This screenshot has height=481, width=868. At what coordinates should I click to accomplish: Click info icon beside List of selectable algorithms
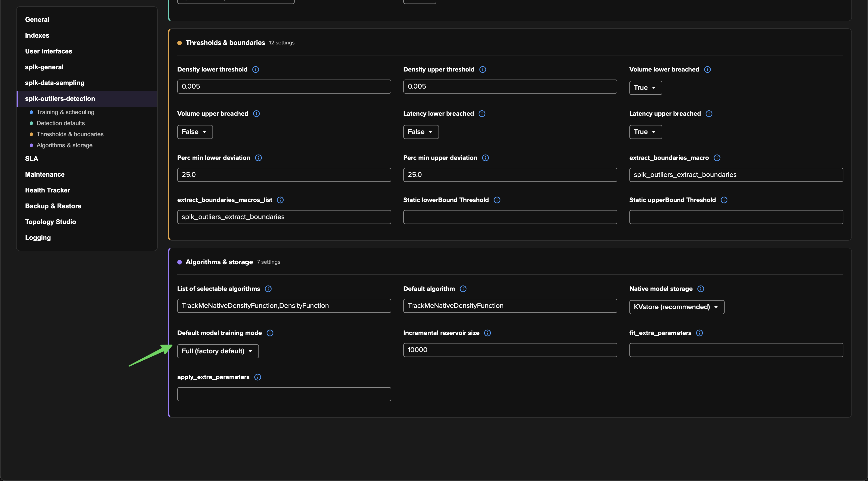pyautogui.click(x=268, y=289)
